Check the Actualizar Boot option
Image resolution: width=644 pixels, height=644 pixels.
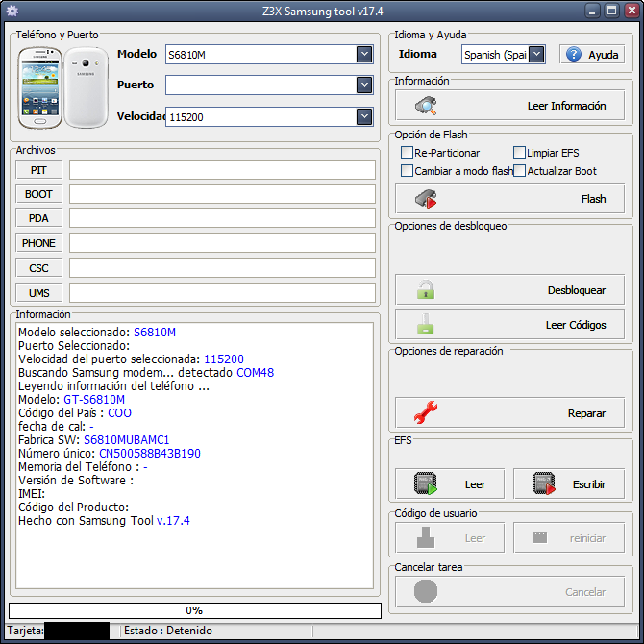(x=519, y=171)
